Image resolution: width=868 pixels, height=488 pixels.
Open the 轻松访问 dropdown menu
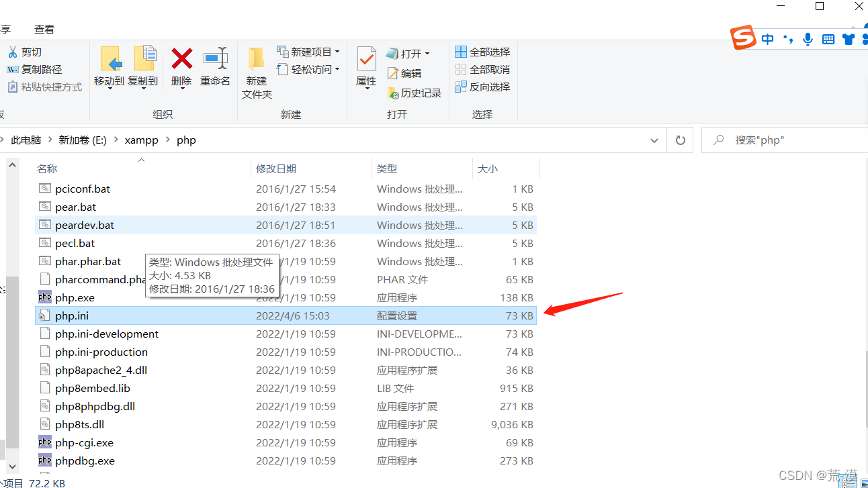(308, 69)
